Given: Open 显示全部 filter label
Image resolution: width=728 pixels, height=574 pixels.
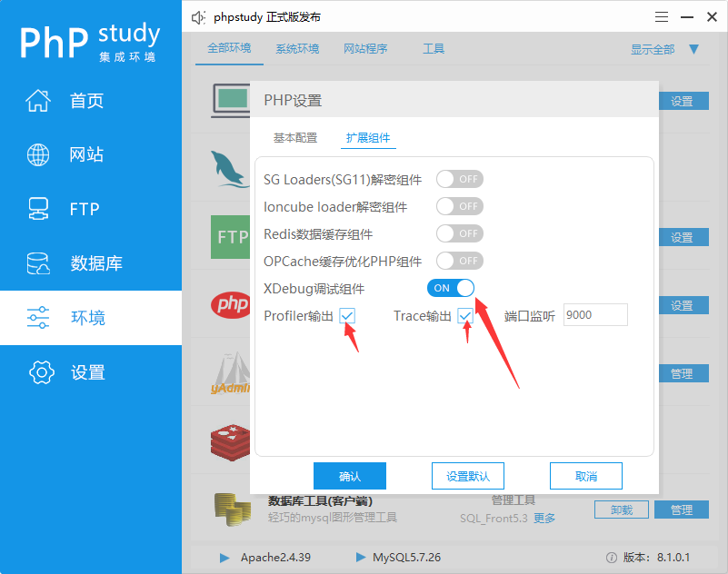Looking at the screenshot, I should (653, 50).
